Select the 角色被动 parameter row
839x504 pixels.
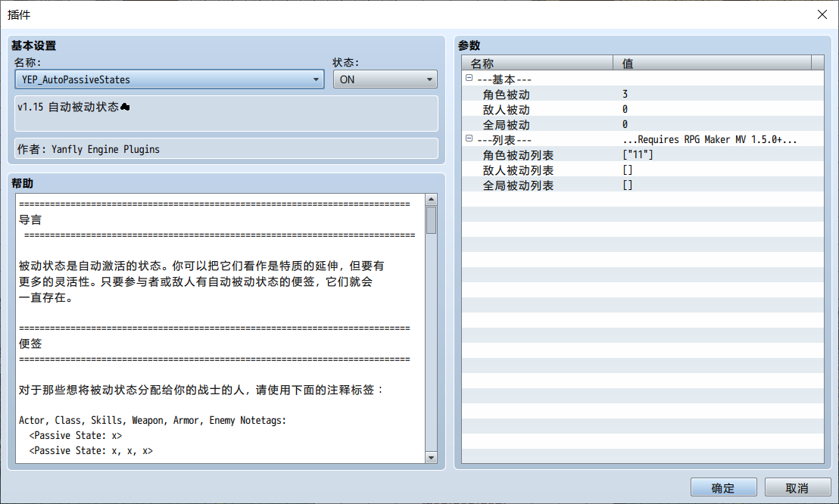coord(642,94)
